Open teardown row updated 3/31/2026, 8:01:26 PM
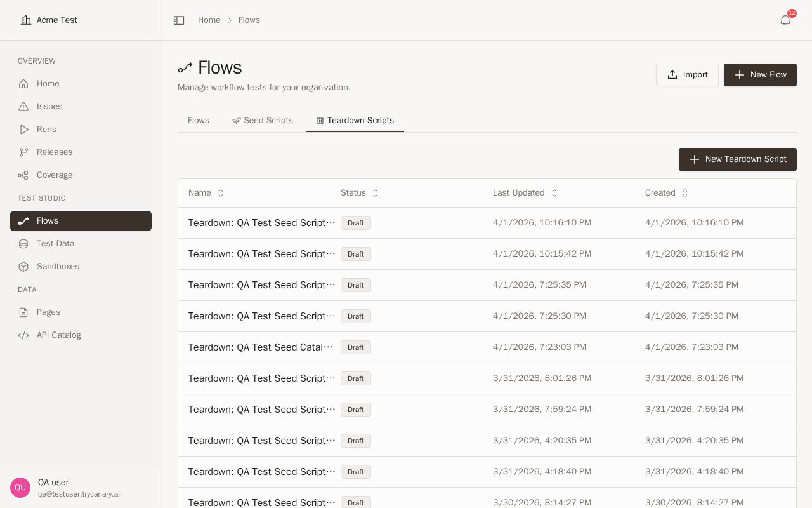The width and height of the screenshot is (812, 508). 487,378
